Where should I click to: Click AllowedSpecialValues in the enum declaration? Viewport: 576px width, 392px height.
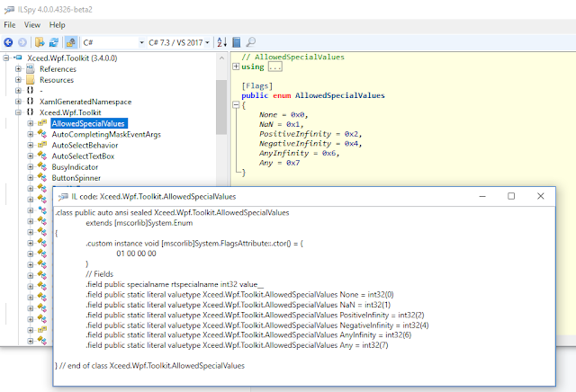point(340,95)
